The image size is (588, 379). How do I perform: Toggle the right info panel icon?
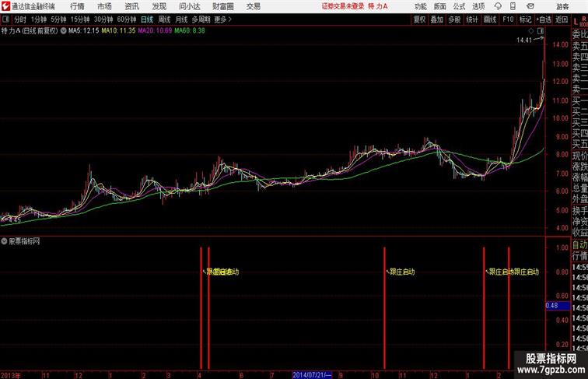click(541, 31)
